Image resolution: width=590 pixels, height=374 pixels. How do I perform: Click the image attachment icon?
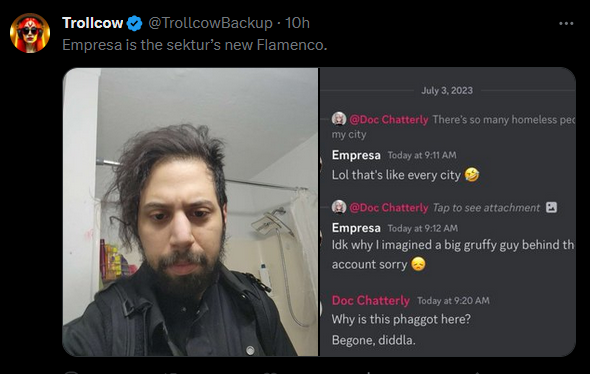[x=551, y=207]
